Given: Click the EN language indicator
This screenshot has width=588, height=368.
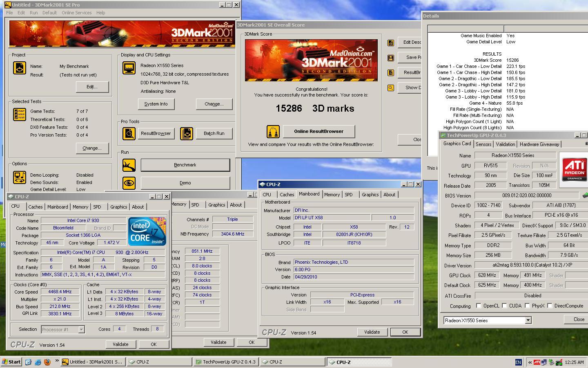Looking at the screenshot, I should [x=518, y=362].
